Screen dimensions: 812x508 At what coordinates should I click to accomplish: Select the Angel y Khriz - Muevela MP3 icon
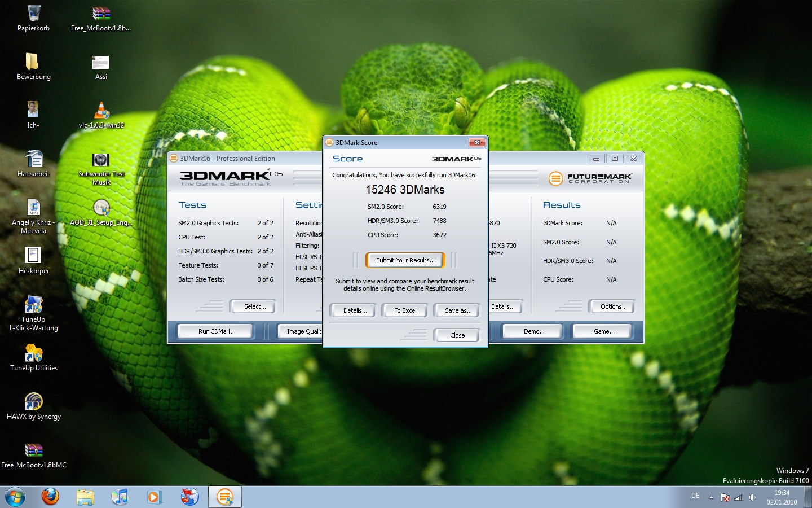pos(33,217)
